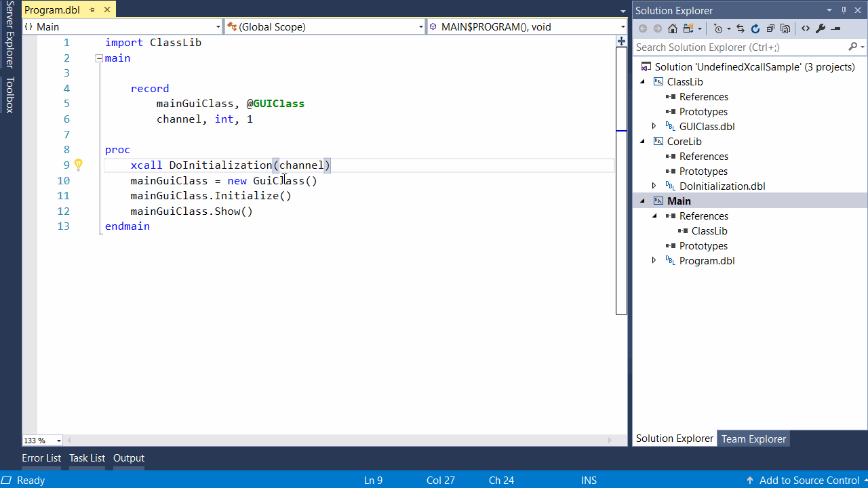Expand the GUIClass.dbl file node
This screenshot has height=488, width=868.
click(654, 126)
